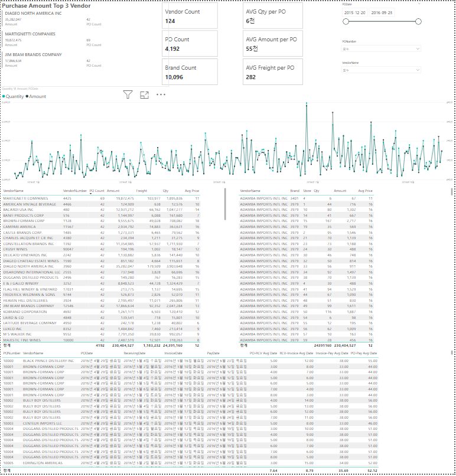The width and height of the screenshot is (456, 476).
Task: Click the vendor table vertical scrollbar
Action: pyautogui.click(x=225, y=204)
